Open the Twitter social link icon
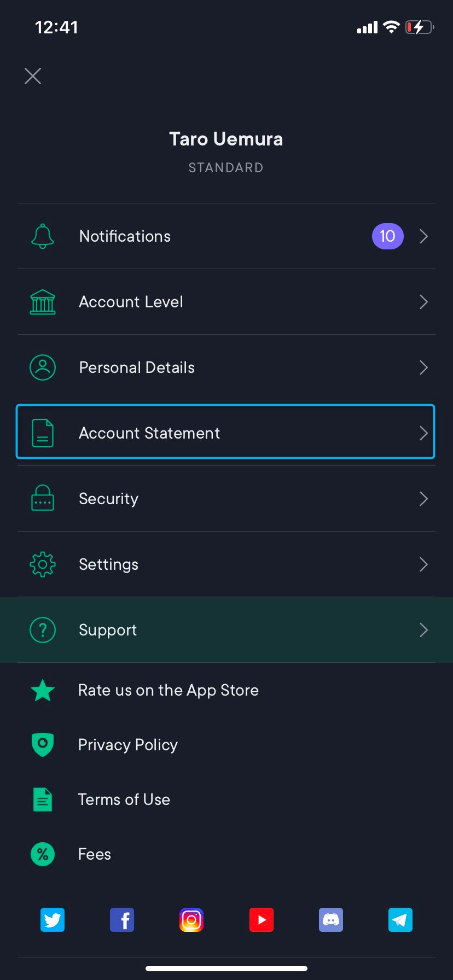This screenshot has width=453, height=980. coord(53,920)
